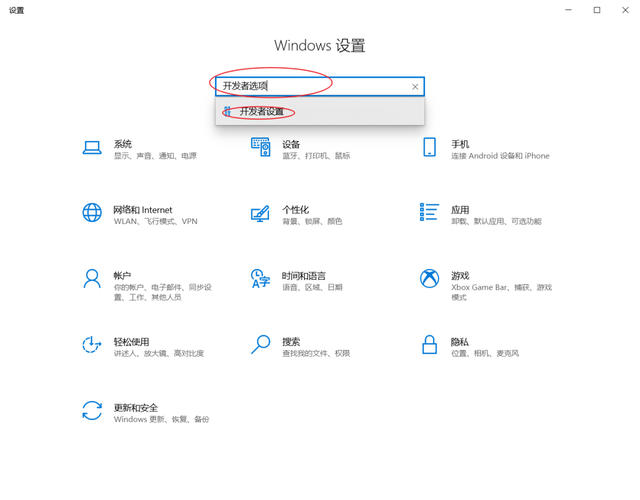The width and height of the screenshot is (640, 500).
Task: Click the Windows 设置 page heading
Action: coord(320,45)
